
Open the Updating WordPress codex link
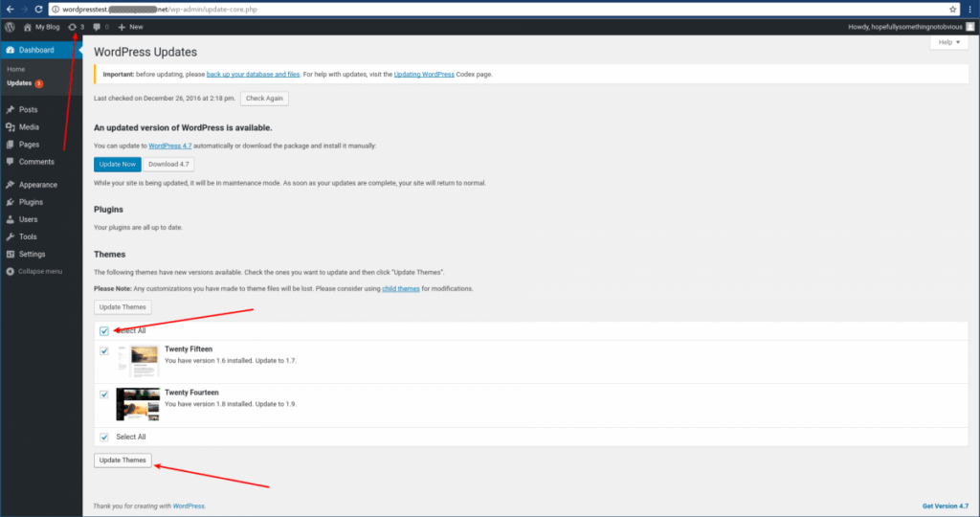click(424, 75)
